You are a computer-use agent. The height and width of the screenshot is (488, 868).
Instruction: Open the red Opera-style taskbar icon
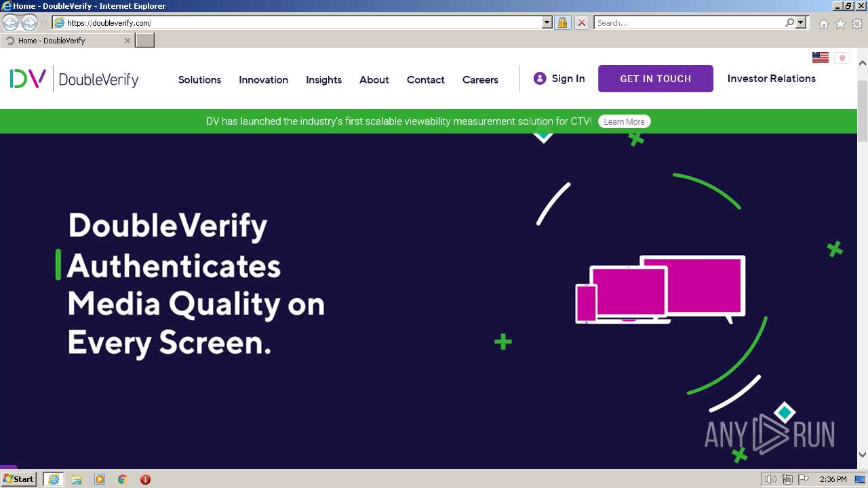coord(145,479)
